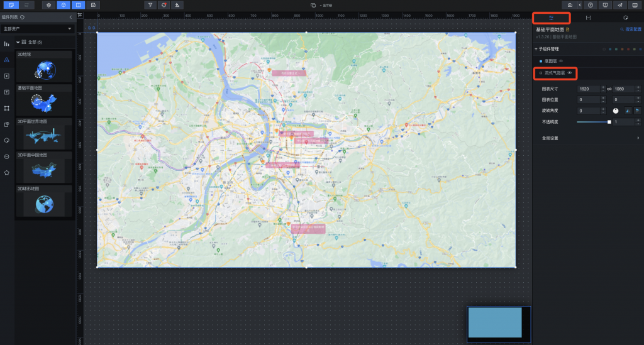Open the toolbox icon in top toolbar

click(93, 5)
